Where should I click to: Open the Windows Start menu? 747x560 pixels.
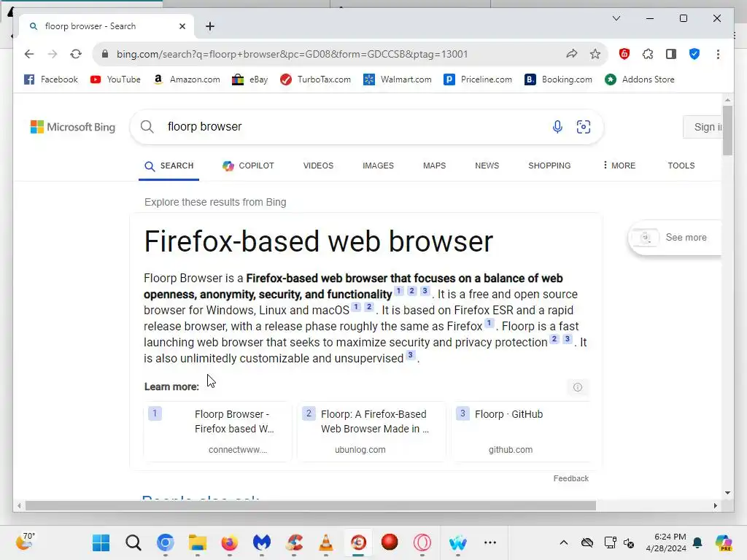pyautogui.click(x=101, y=542)
